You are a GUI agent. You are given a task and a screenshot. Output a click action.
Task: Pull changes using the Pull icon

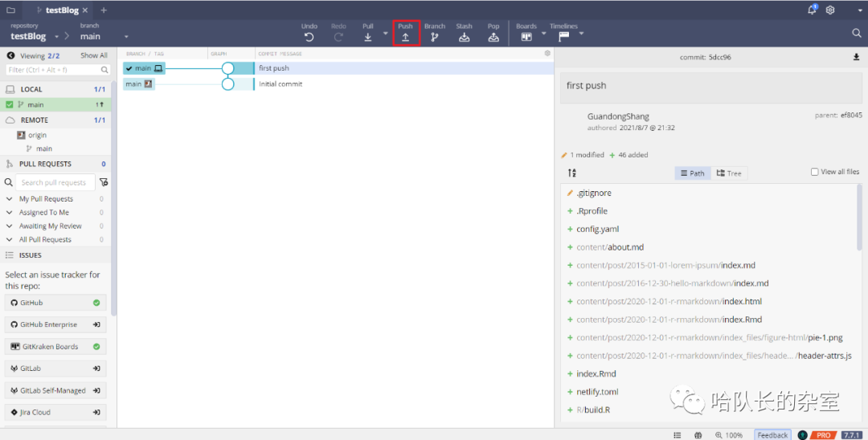pos(367,37)
